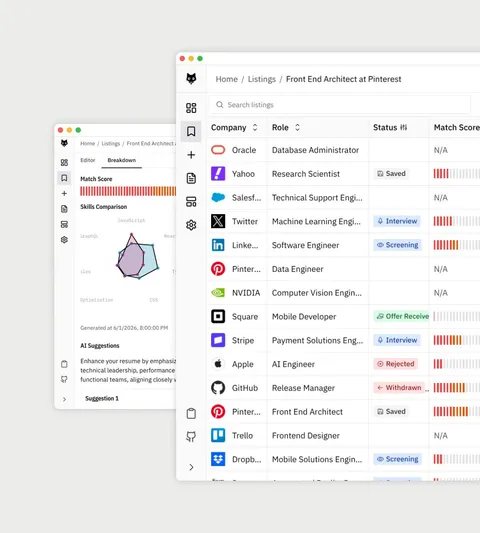Open the layout template icon in front sidebar
The width and height of the screenshot is (480, 533).
click(x=191, y=202)
